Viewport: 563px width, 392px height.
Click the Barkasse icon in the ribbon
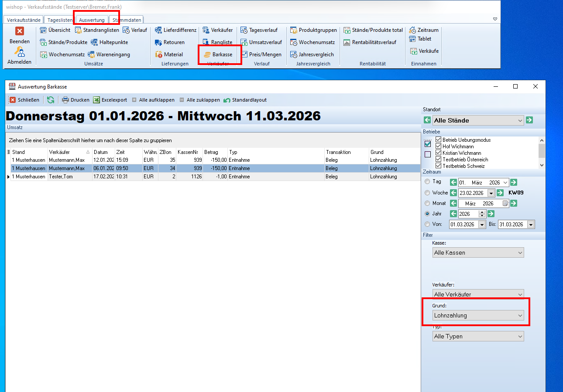pos(207,55)
